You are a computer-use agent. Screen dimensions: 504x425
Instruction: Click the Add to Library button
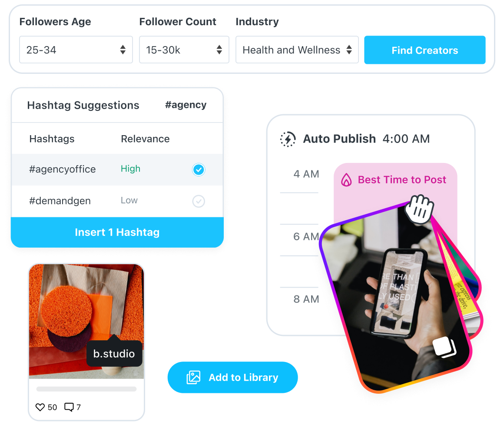233,378
